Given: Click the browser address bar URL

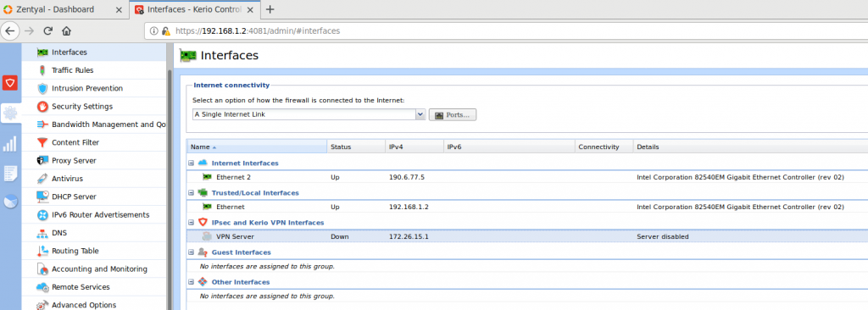Looking at the screenshot, I should pyautogui.click(x=258, y=31).
